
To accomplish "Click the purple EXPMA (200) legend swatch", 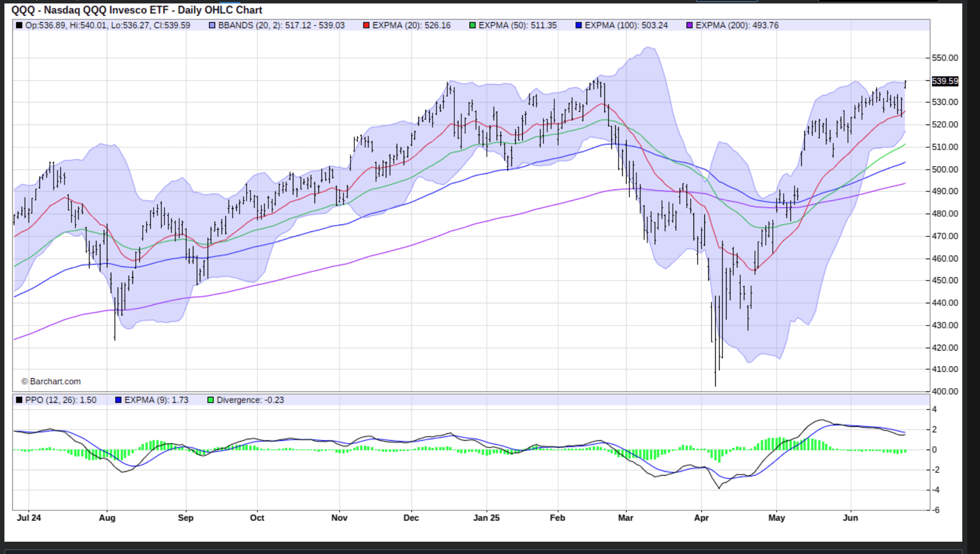I will tap(690, 25).
